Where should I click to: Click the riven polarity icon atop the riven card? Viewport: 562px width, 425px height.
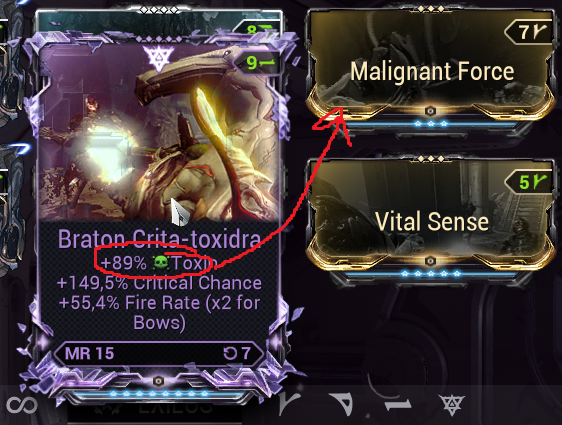(159, 57)
